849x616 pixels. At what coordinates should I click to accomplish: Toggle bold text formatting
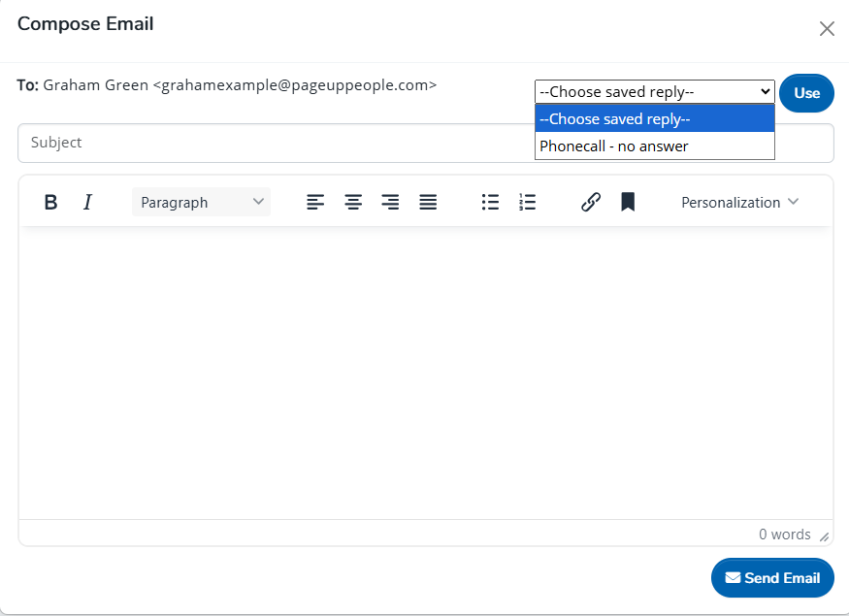[x=51, y=202]
